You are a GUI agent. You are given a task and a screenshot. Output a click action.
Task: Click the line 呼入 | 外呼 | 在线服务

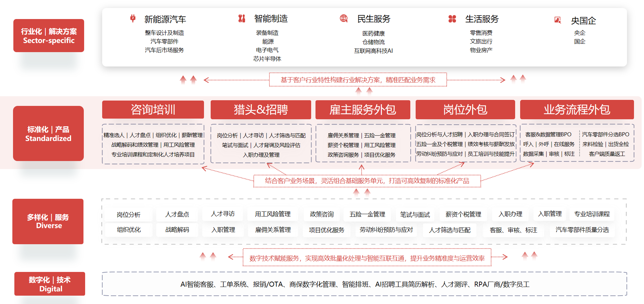(x=549, y=144)
